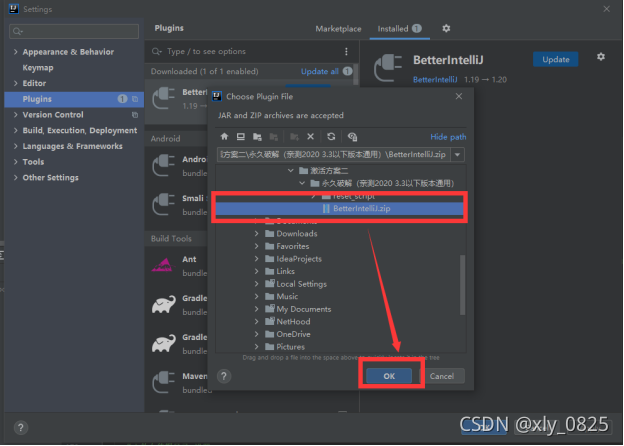Open Keymap settings page
Screen dimensions: 624x446
pyautogui.click(x=38, y=68)
